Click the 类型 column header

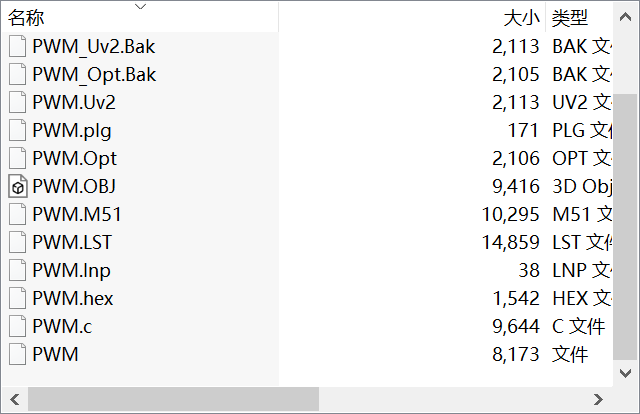tap(570, 18)
